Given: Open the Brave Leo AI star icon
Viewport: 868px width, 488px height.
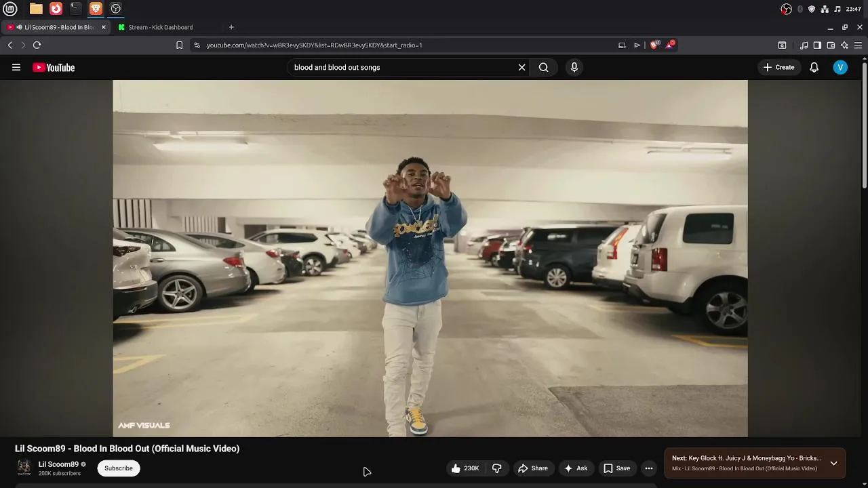Looking at the screenshot, I should point(844,45).
